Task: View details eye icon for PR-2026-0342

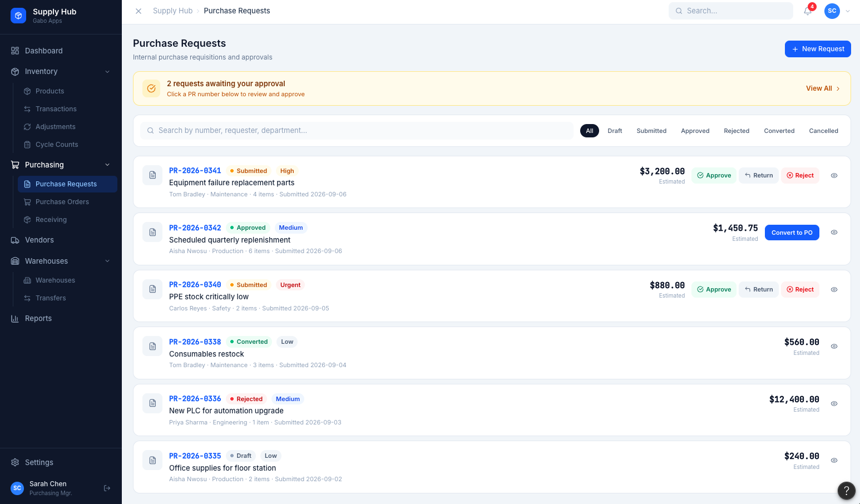Action: point(834,233)
